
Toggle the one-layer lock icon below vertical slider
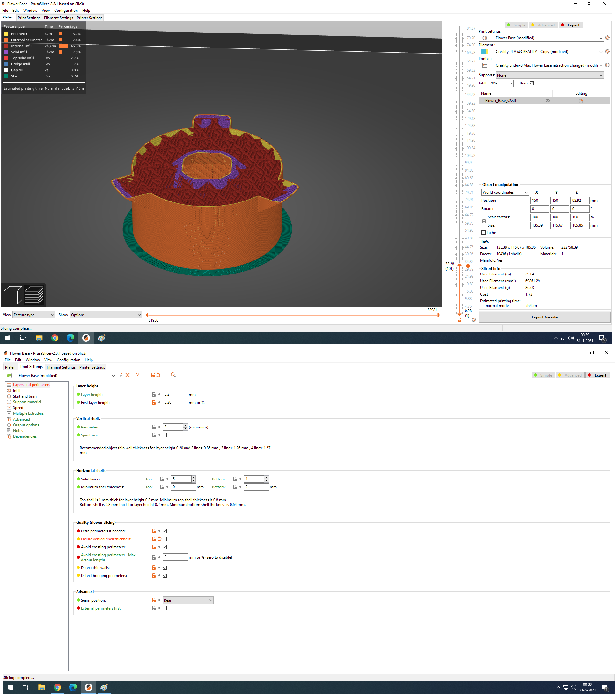459,320
